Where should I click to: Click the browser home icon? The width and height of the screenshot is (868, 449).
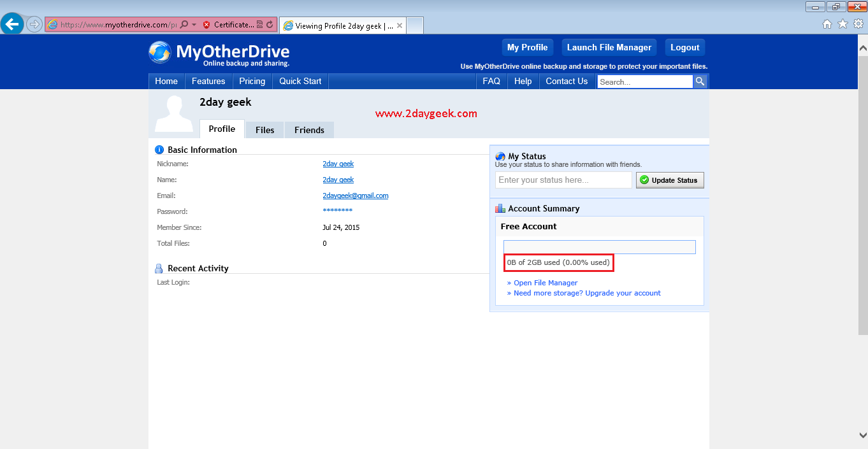[x=827, y=24]
